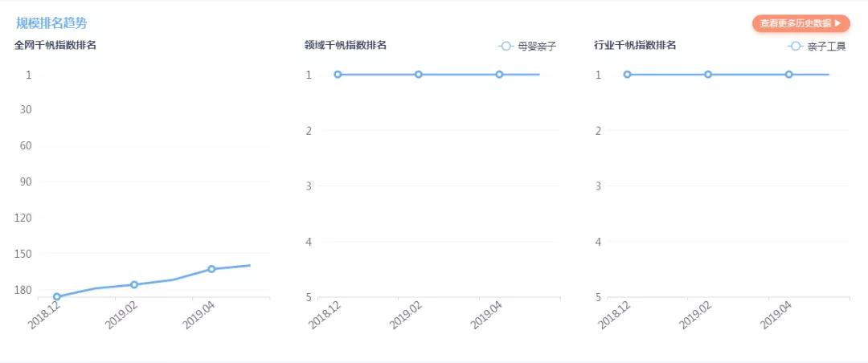Click the 2019.02 data point in 领域千帆指数排名
The height and width of the screenshot is (363, 868).
(419, 75)
